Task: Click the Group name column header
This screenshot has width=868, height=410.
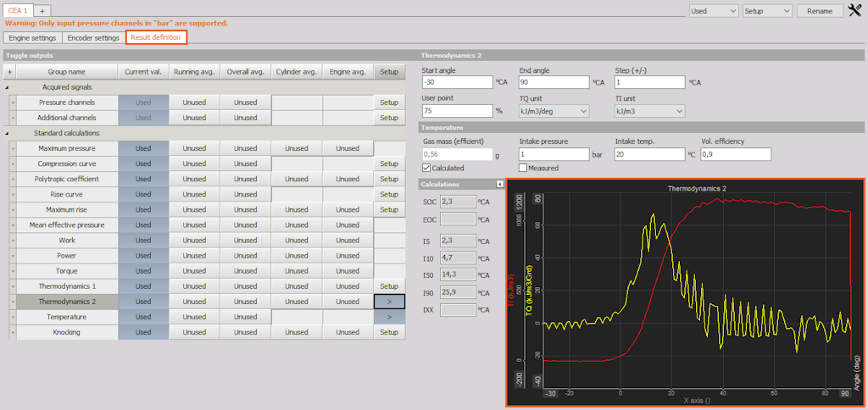Action: tap(66, 71)
